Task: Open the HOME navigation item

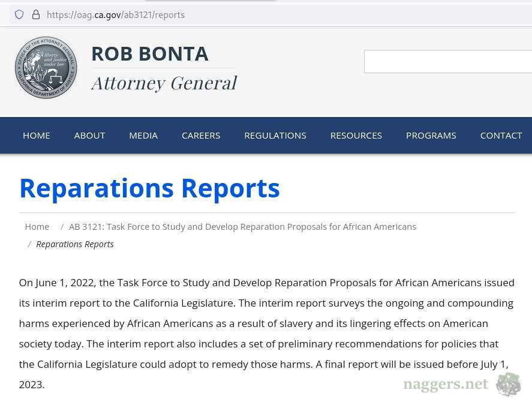Action: click(x=37, y=136)
